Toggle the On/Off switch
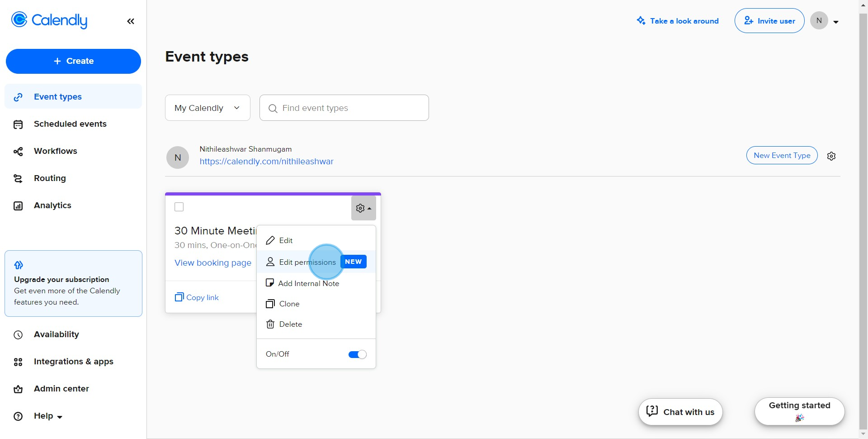 tap(357, 354)
